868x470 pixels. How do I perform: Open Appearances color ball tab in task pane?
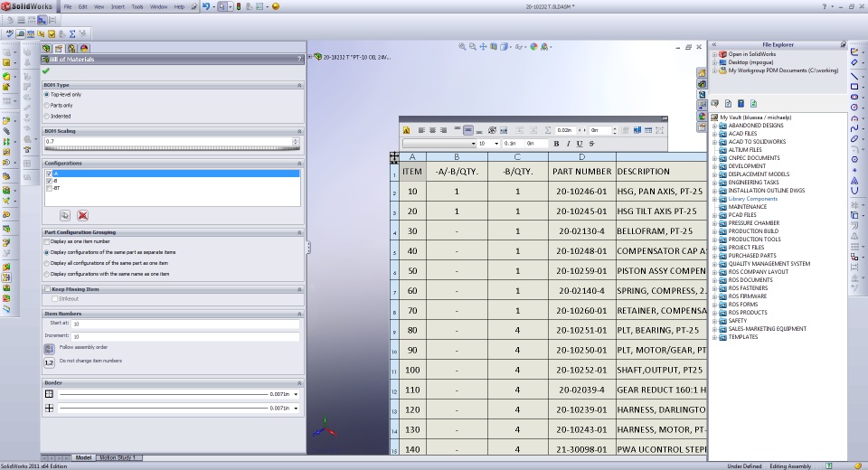[x=702, y=117]
